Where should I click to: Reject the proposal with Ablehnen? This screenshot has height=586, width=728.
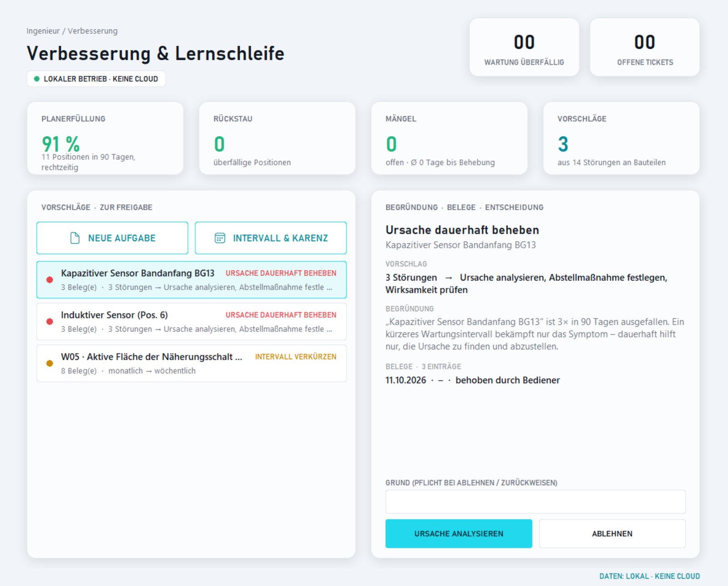(x=612, y=534)
